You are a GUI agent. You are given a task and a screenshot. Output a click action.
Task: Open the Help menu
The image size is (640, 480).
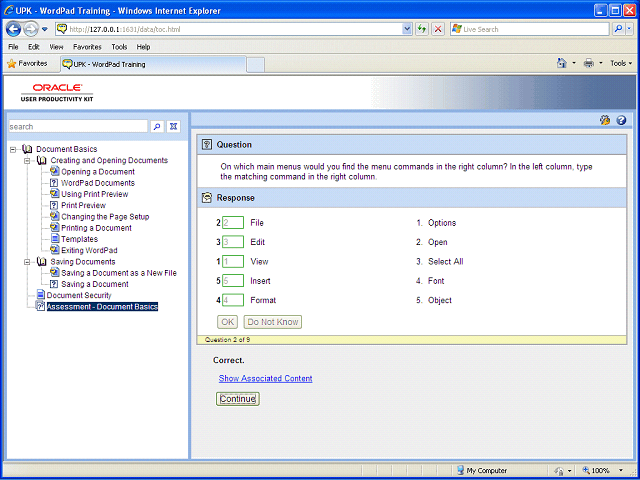pyautogui.click(x=143, y=47)
